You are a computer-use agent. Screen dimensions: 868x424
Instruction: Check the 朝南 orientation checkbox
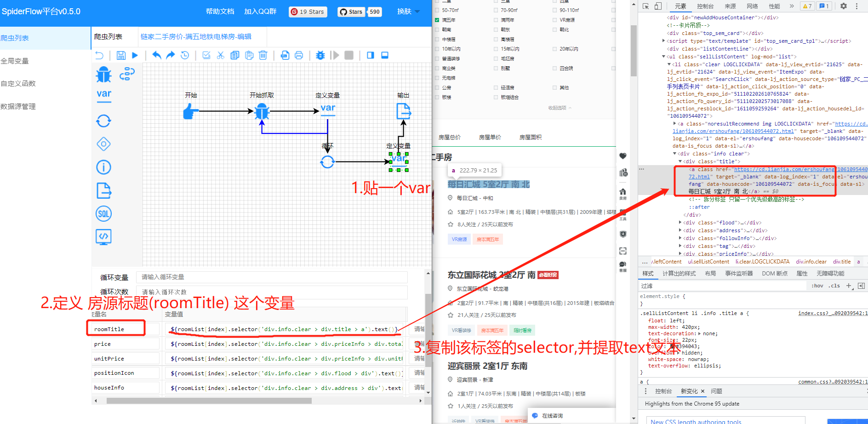[437, 29]
